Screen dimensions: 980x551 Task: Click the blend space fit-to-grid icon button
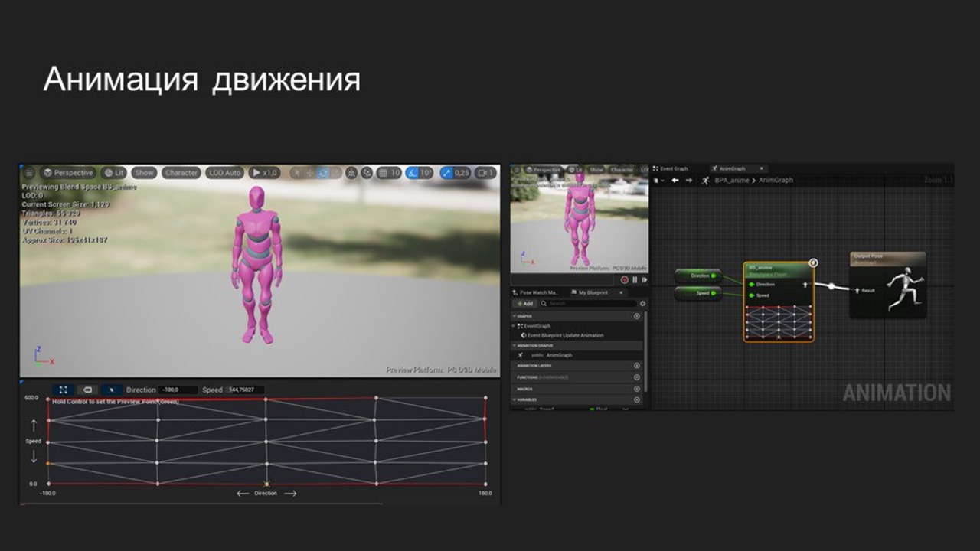[64, 390]
